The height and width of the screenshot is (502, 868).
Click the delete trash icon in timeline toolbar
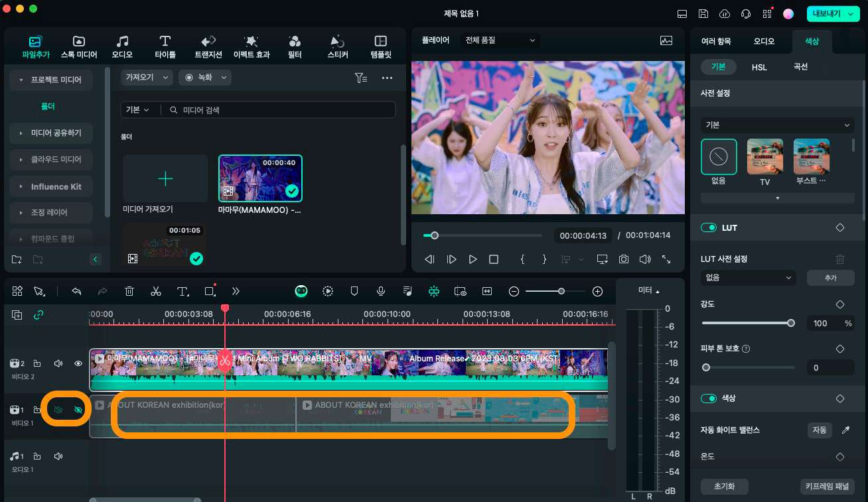(129, 291)
